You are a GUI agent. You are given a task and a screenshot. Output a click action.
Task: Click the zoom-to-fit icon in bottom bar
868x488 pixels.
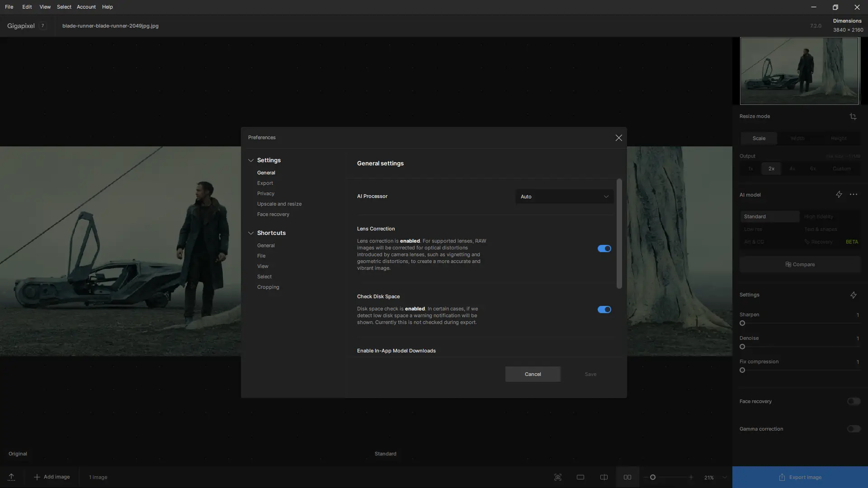[558, 477]
